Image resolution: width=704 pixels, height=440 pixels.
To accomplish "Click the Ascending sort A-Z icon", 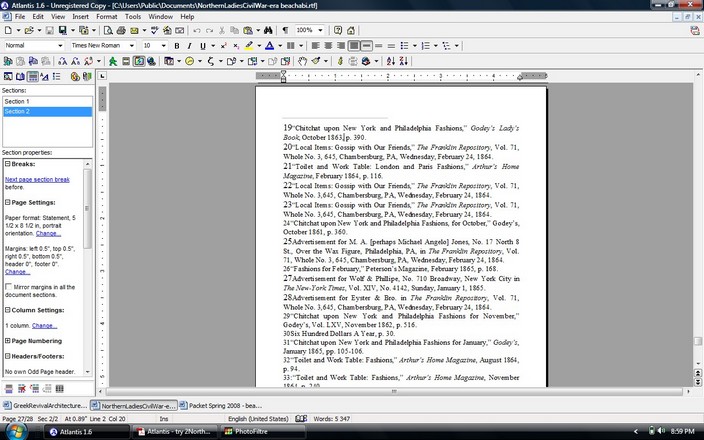I will point(391,61).
